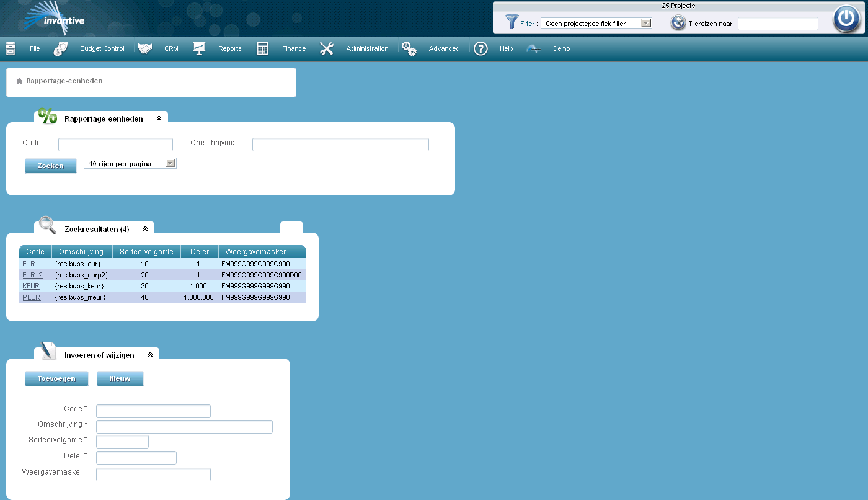The image size is (868, 500).
Task: Click the '25 Projects' label
Action: coord(678,6)
